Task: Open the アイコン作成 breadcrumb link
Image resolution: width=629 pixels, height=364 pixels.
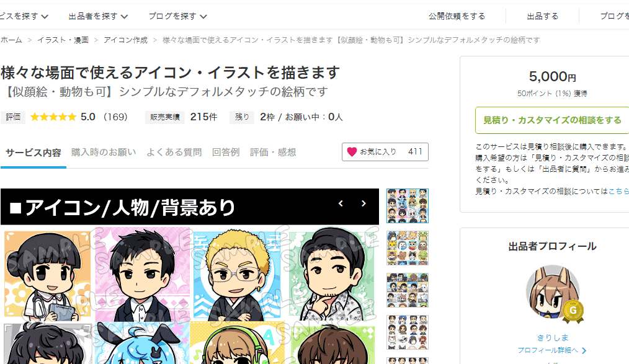Action: tap(125, 40)
